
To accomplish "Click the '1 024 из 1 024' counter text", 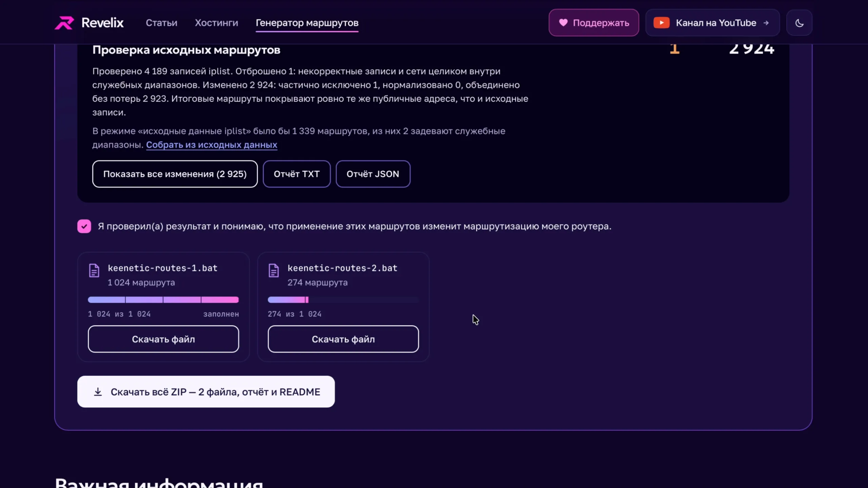I will coord(119,314).
